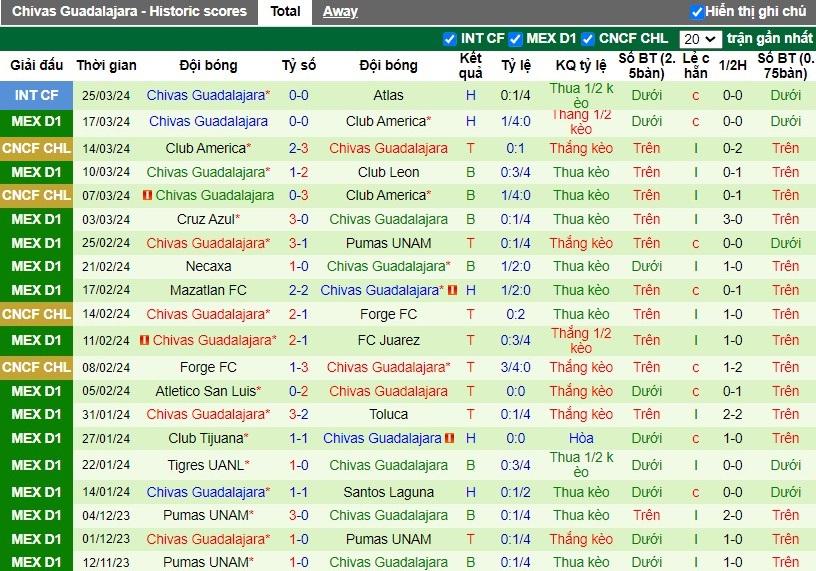Open FC Juarez team link
This screenshot has height=571, width=816.
pyautogui.click(x=388, y=340)
